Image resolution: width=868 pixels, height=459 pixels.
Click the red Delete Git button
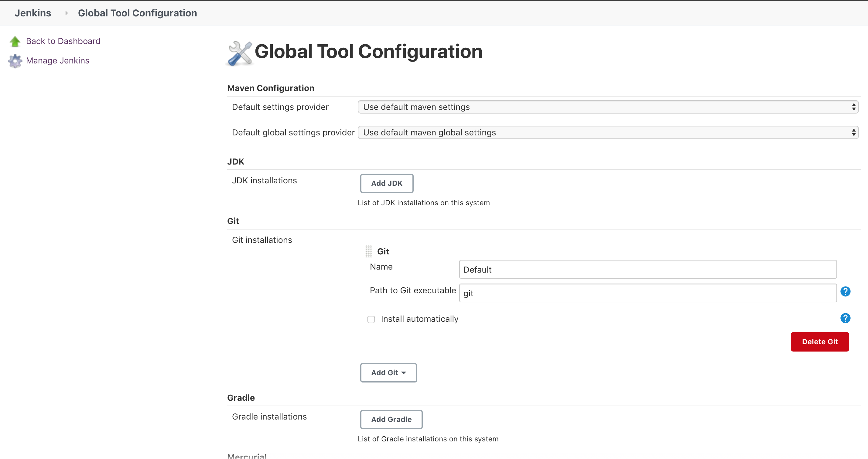[x=819, y=342]
